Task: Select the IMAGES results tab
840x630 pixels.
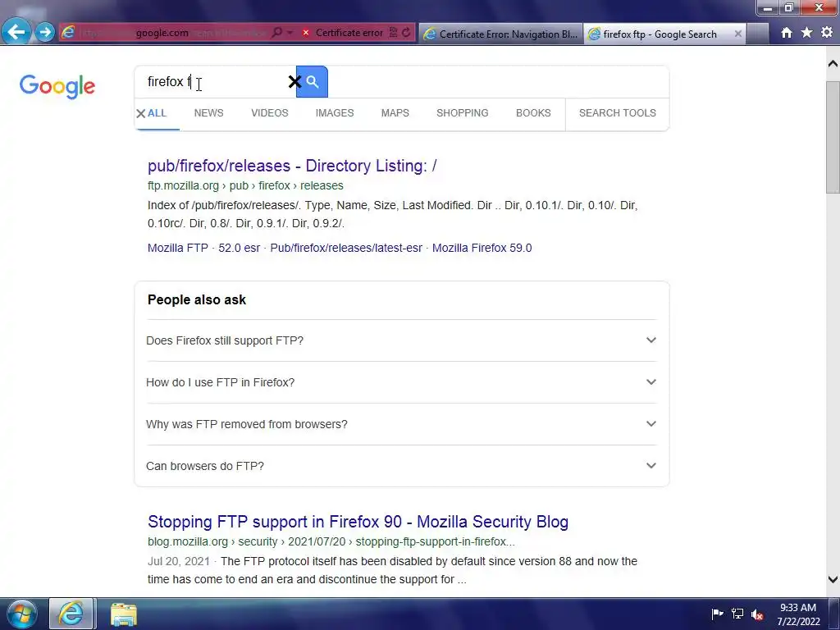Action: (335, 113)
